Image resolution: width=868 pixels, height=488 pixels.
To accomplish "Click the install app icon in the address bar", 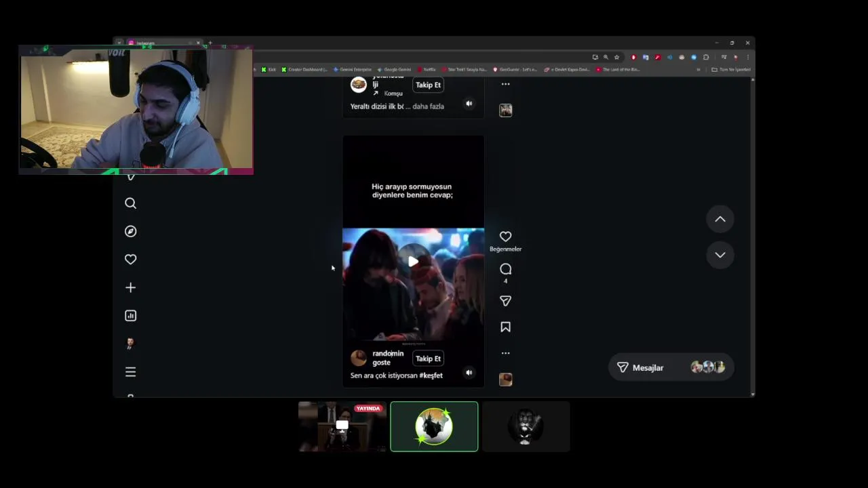I will 595,57.
